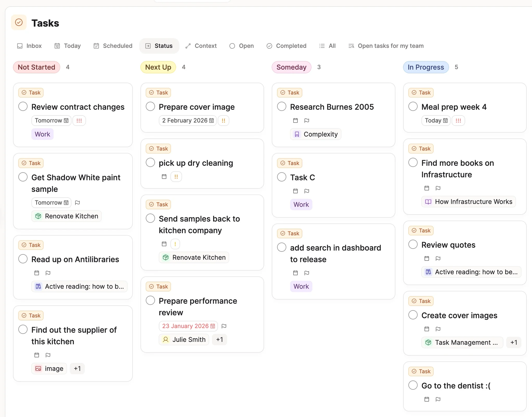Screen dimensions: 532x417
Task: Click the flag icon on Go to the dentist task
Action: tap(438, 399)
